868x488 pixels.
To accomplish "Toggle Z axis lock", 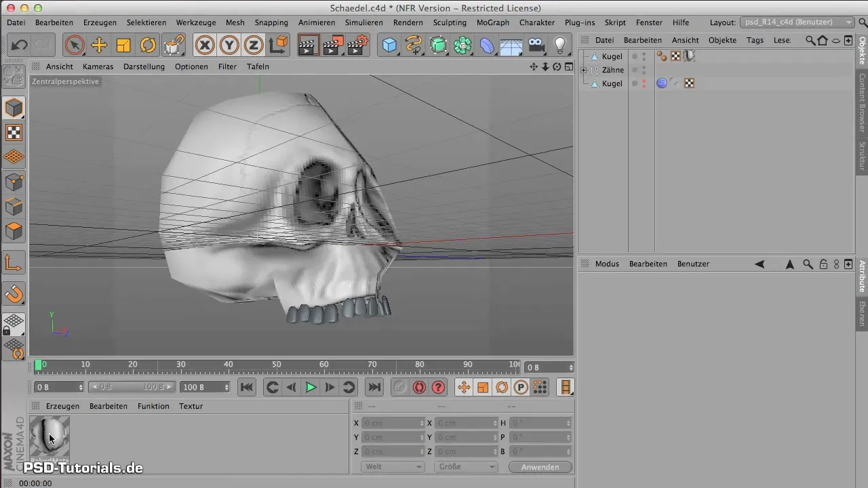I will click(x=254, y=45).
